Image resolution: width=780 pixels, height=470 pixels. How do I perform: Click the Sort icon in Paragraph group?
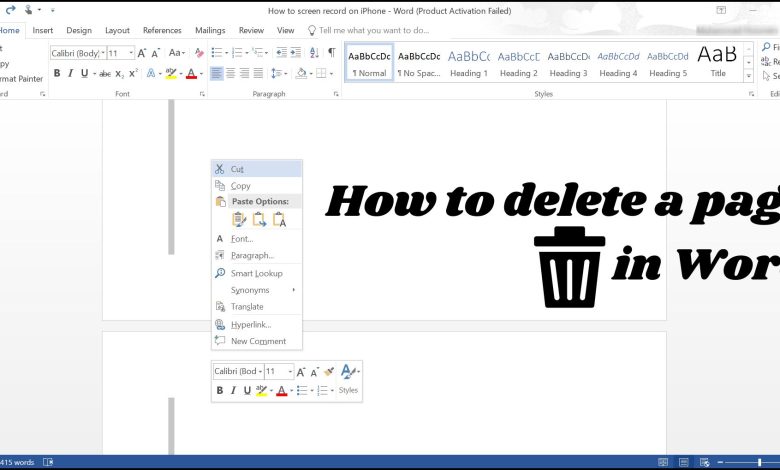(x=313, y=53)
